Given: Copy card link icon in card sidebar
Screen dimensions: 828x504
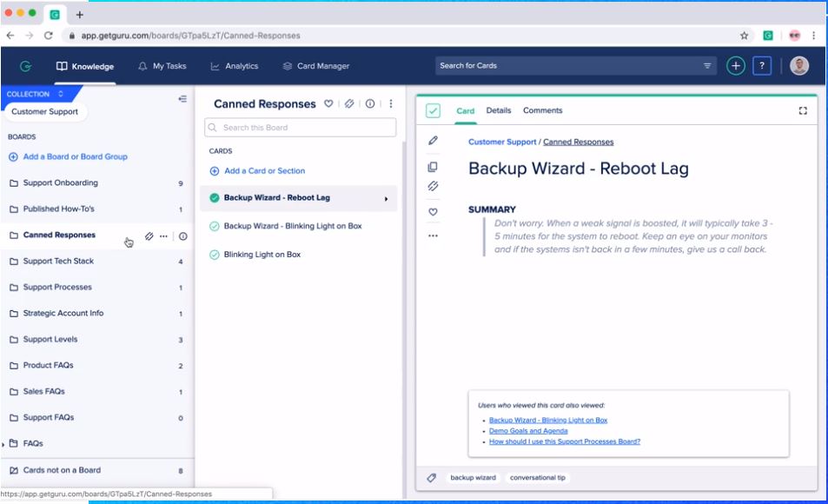Looking at the screenshot, I should 433,186.
